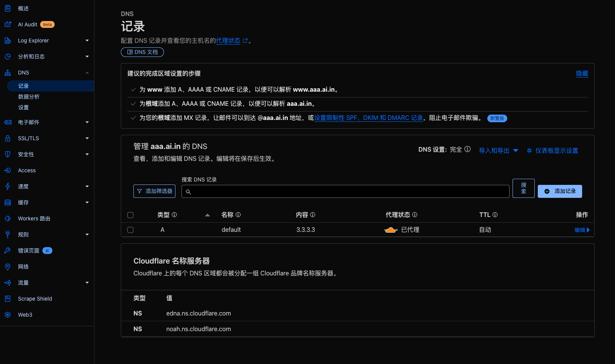Expand the 安全性 menu arrow

pos(87,154)
